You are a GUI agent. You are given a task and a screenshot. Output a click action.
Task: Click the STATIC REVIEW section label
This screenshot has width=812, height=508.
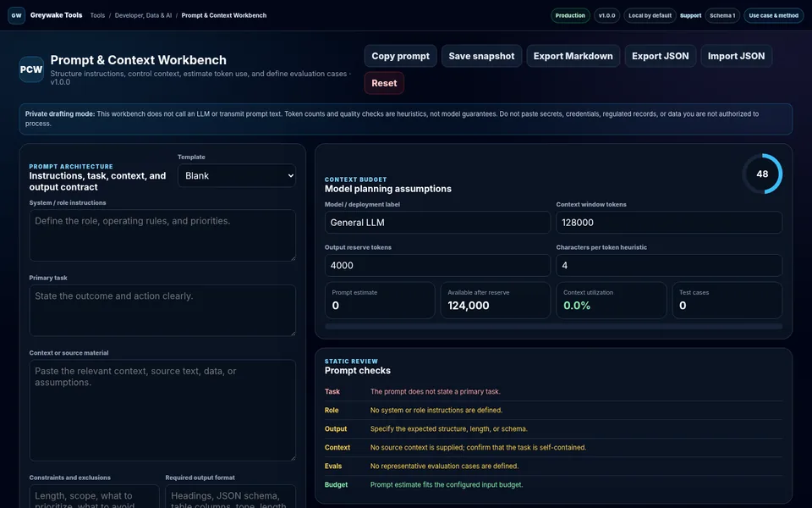(351, 362)
